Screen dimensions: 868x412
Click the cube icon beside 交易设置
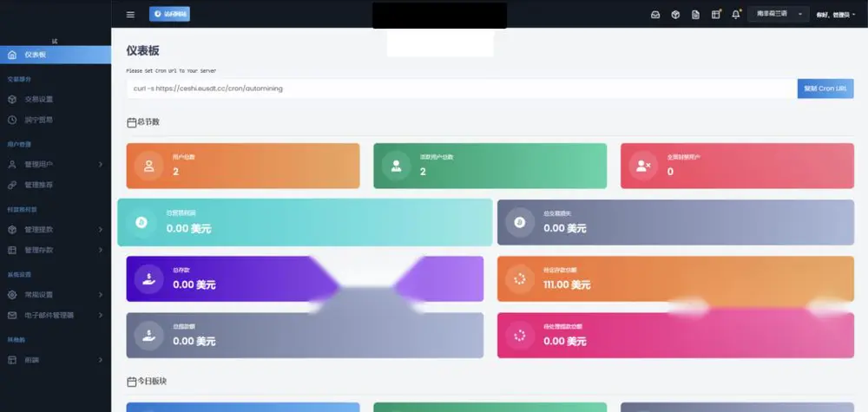[12, 100]
